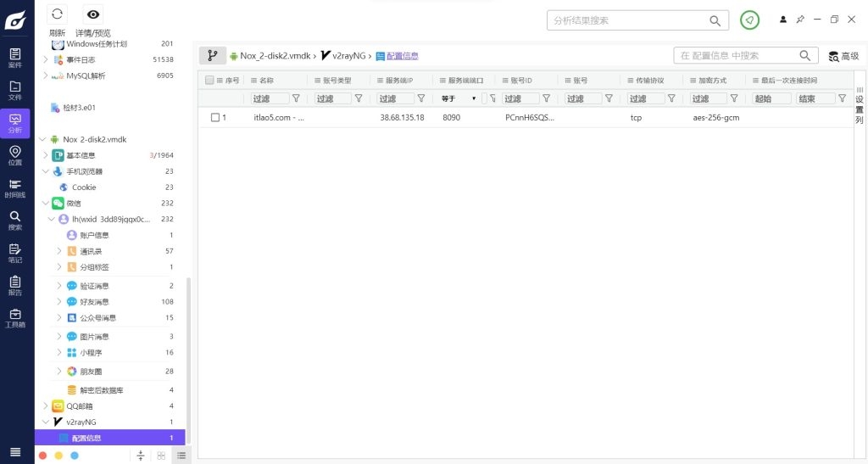Click the 配置信息 breadcrumb link
Viewport: 868px width, 464px height.
[x=402, y=56]
